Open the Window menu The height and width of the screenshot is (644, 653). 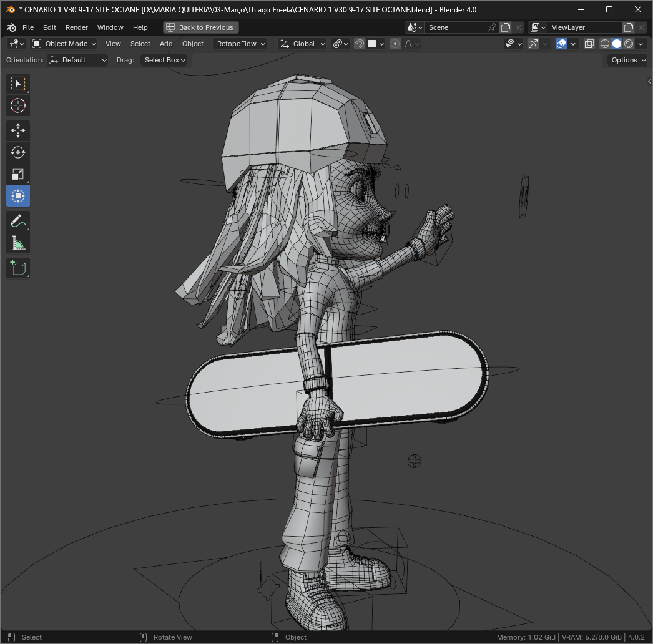coord(110,27)
